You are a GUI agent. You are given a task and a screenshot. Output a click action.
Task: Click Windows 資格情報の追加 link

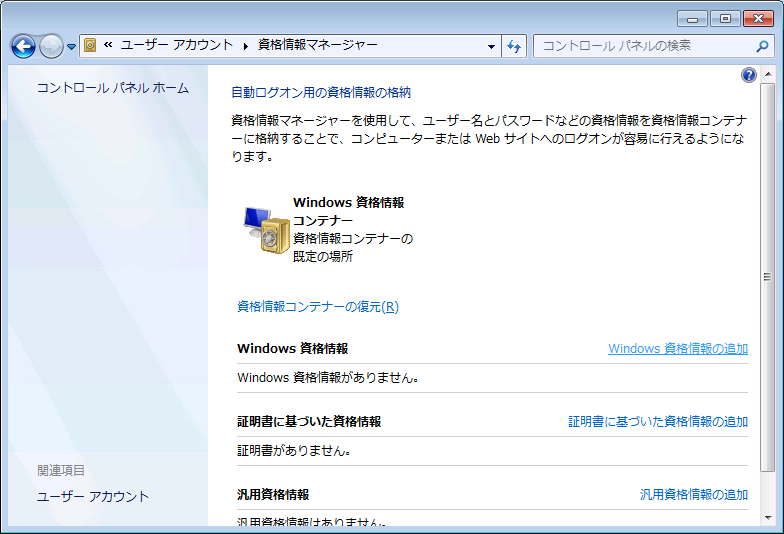pyautogui.click(x=678, y=348)
